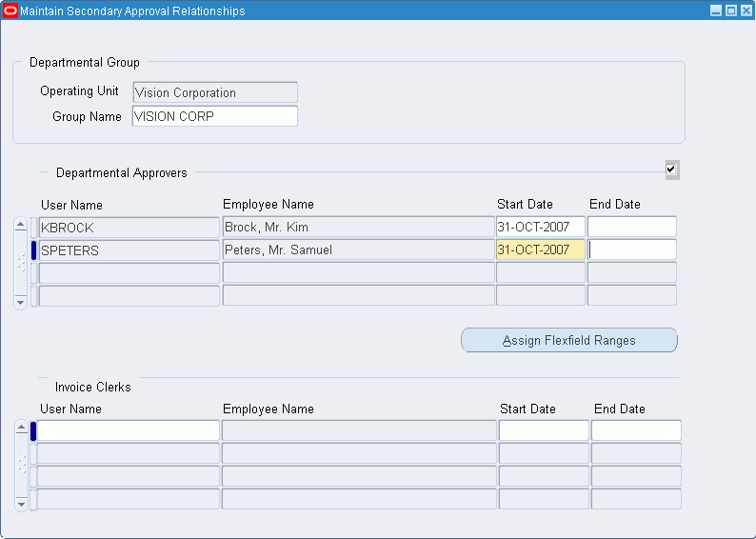The width and height of the screenshot is (756, 539).
Task: Click first Invoice Clerks End Date field
Action: click(636, 430)
